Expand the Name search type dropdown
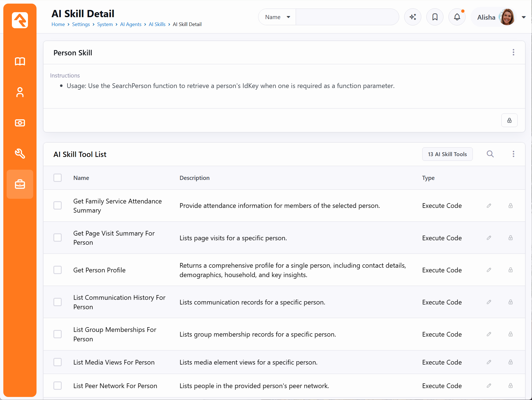The width and height of the screenshot is (532, 400). click(277, 17)
